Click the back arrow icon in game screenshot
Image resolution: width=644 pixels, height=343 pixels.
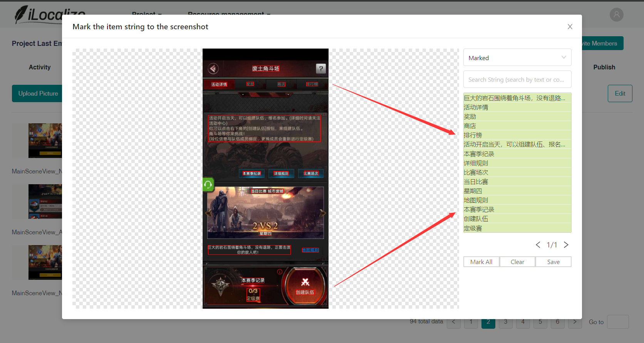(x=213, y=69)
